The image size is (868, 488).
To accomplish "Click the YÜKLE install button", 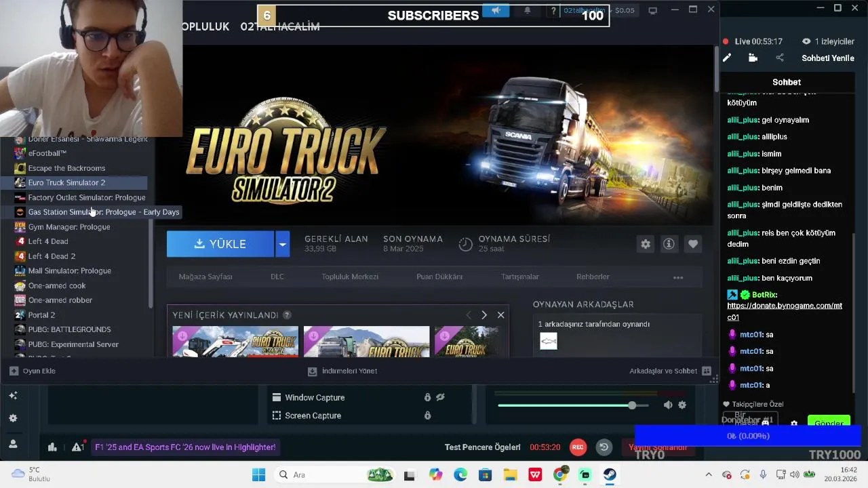I will (x=220, y=244).
